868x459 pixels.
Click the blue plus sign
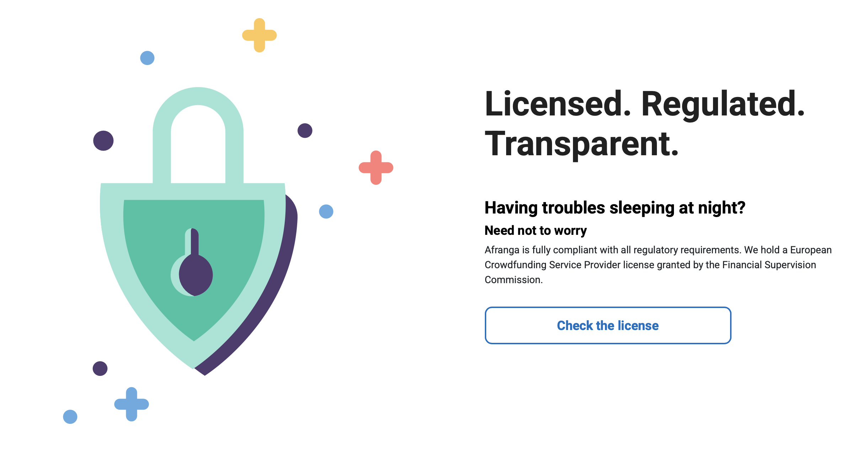[x=132, y=404]
